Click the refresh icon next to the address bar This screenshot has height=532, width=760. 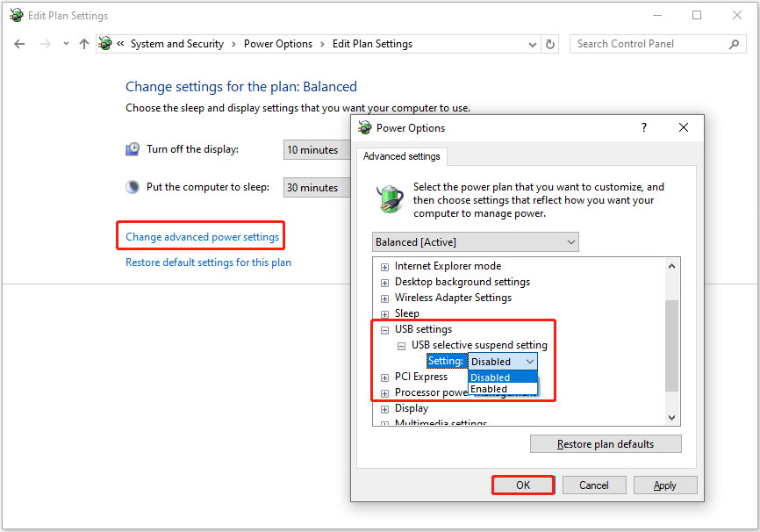550,43
